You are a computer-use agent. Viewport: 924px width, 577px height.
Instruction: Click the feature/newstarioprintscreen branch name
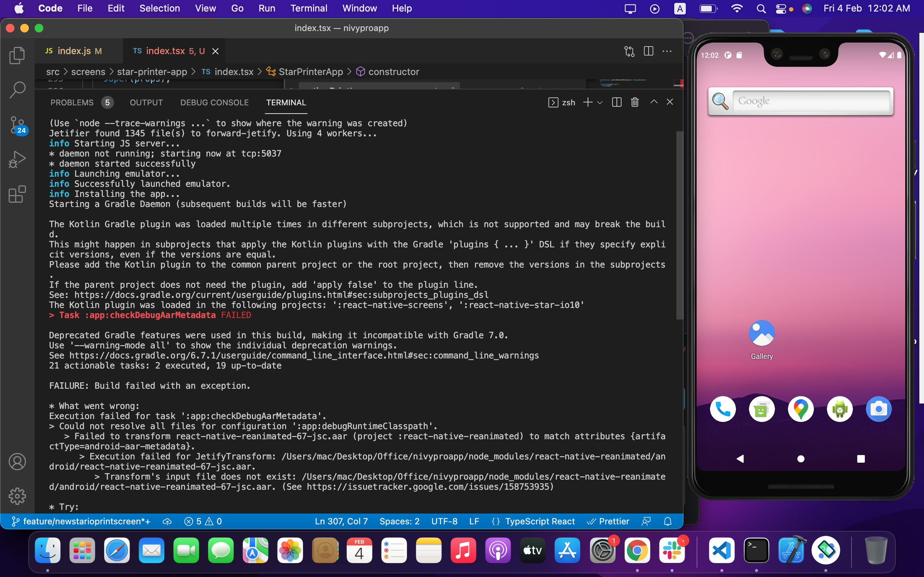[x=86, y=521]
